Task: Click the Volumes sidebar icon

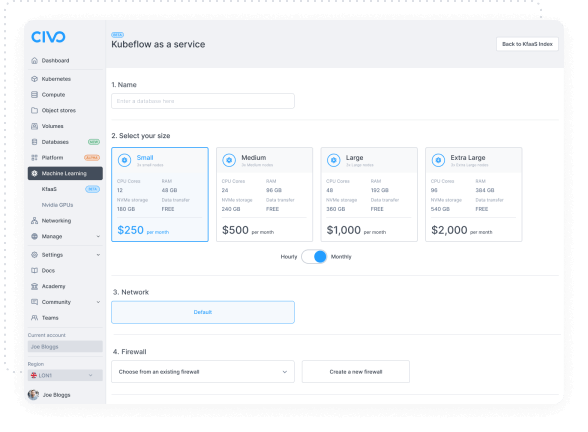Action: coord(34,126)
